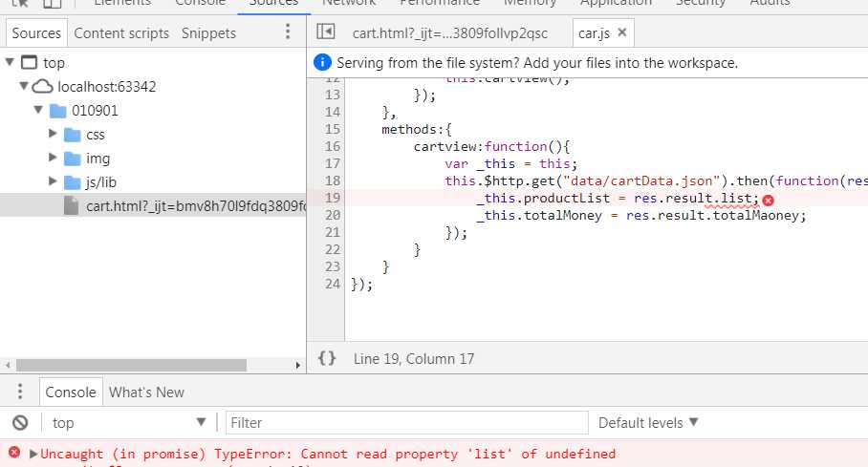Screen dimensions: 868x467
Task: Click the 'Line 19, Column 17' status text
Action: (x=414, y=358)
